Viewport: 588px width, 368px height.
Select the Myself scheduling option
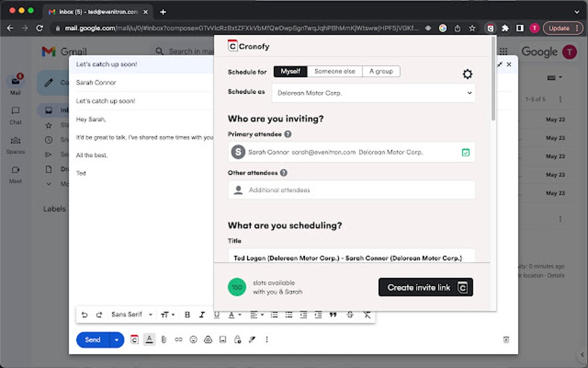tap(291, 71)
